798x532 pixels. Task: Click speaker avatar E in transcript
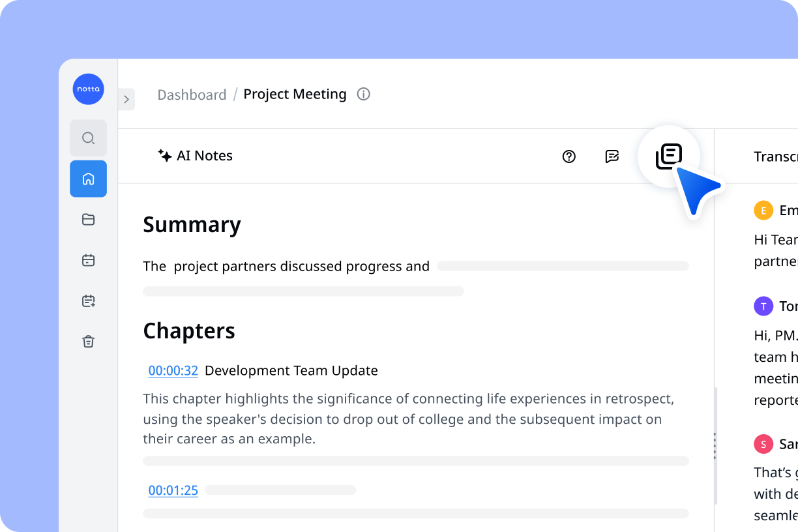tap(763, 211)
